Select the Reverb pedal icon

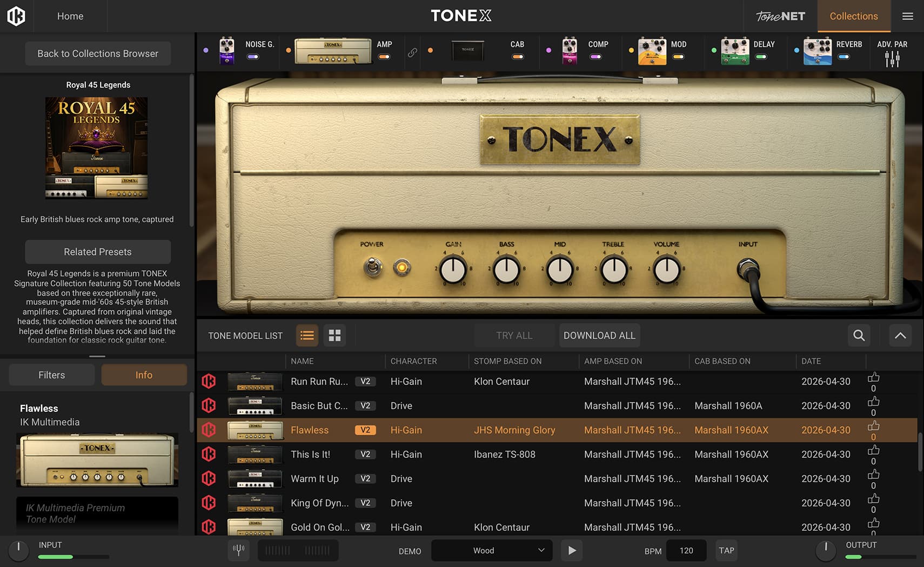(818, 51)
